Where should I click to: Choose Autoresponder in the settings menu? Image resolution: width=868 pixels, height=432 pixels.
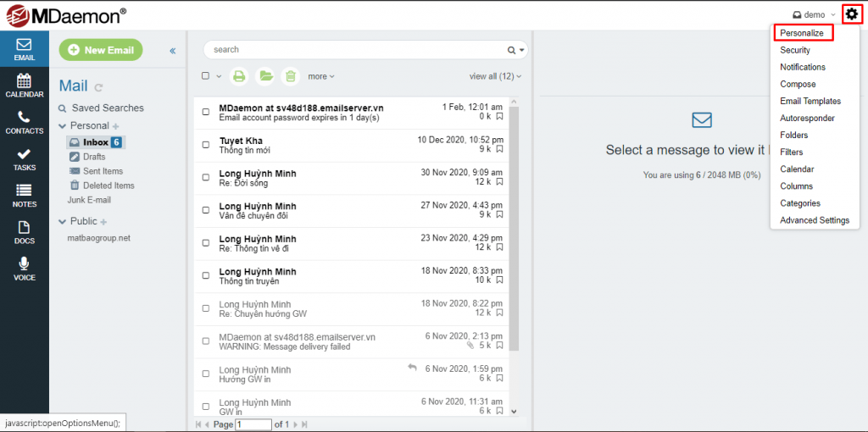pos(807,119)
